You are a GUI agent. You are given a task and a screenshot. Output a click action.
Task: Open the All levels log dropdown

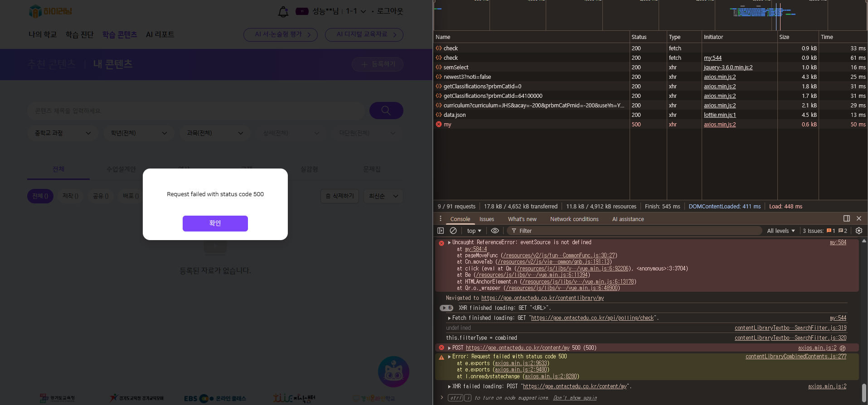point(781,231)
